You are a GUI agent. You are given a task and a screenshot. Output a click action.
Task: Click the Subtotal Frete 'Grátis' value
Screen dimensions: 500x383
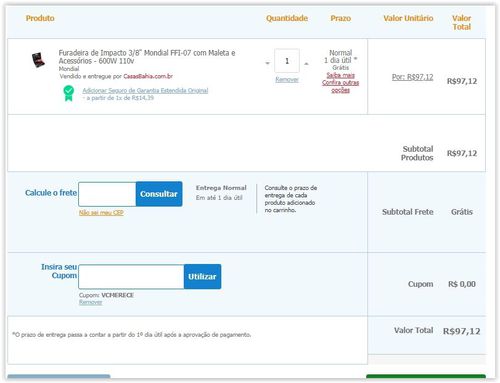pos(462,212)
